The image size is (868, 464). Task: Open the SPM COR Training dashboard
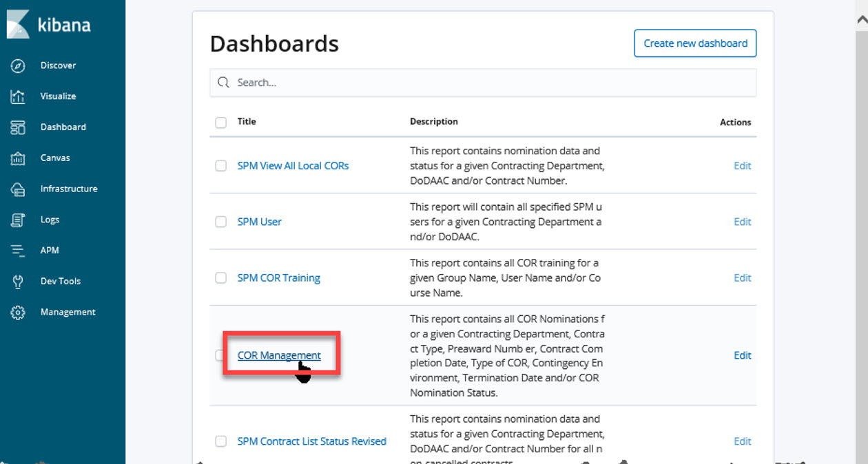pyautogui.click(x=278, y=278)
